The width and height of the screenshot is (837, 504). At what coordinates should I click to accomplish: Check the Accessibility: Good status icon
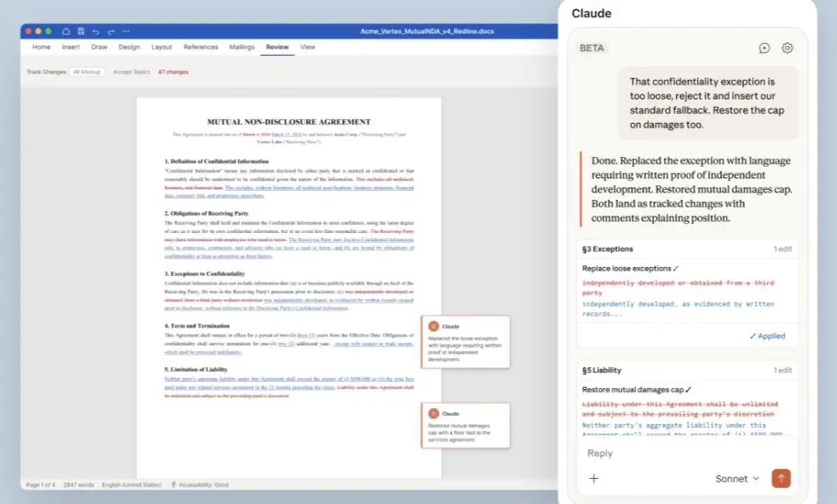click(172, 484)
